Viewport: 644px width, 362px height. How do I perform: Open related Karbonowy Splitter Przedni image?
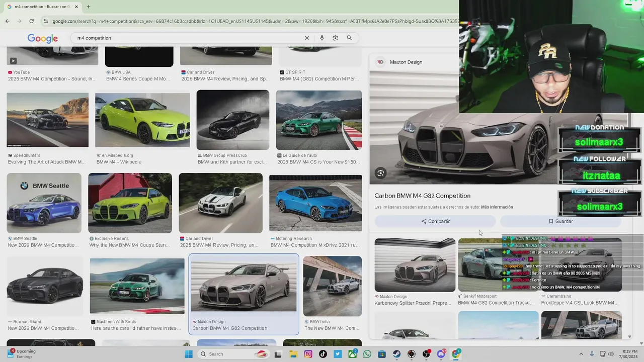tap(415, 265)
